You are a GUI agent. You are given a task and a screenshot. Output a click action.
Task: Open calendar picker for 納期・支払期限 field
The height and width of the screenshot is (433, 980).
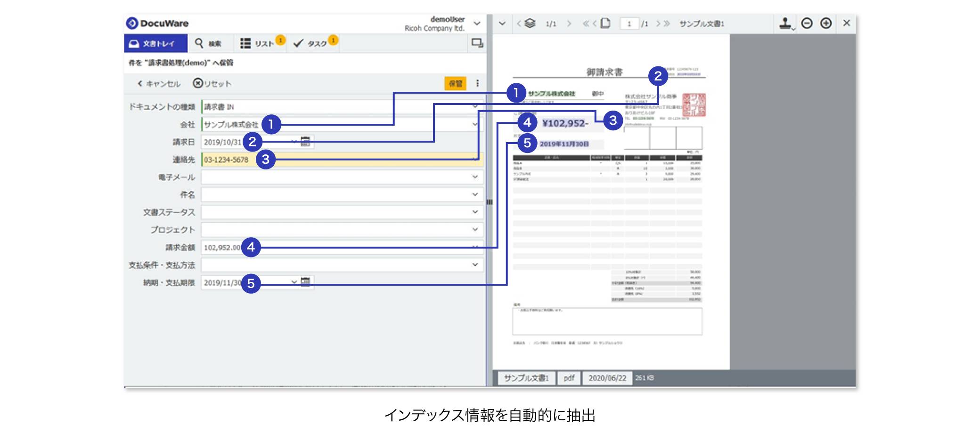305,282
